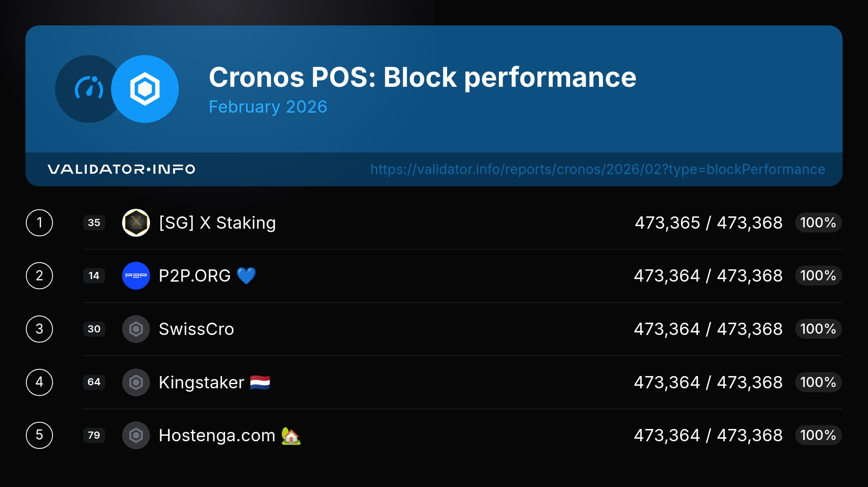Viewport: 868px width, 487px height.
Task: Click the VALIDATOR.INFO logo
Action: tap(121, 169)
